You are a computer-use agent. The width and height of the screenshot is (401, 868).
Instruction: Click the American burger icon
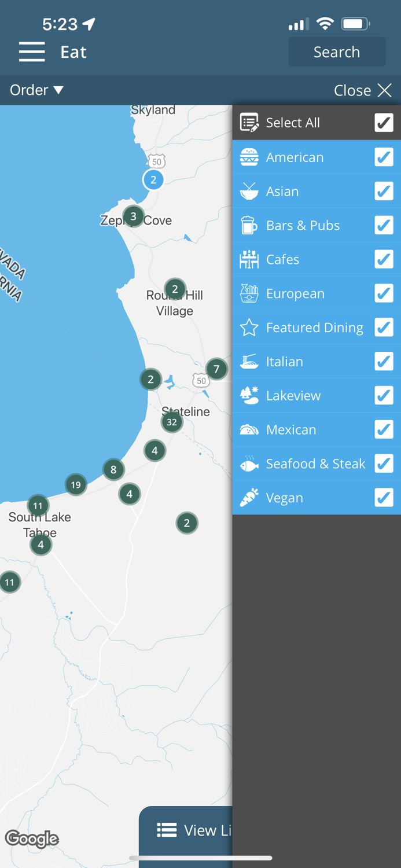[249, 157]
